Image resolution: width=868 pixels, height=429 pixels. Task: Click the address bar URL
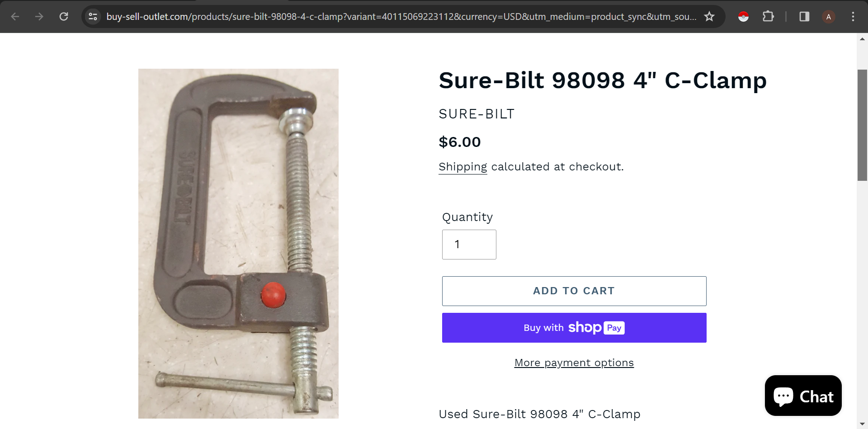[x=401, y=17]
